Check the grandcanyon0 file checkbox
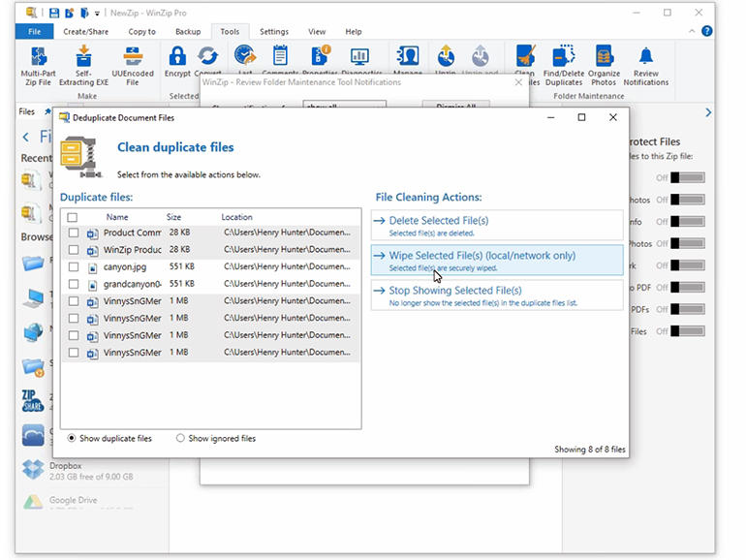Screen dimensions: 746x560 point(74,284)
